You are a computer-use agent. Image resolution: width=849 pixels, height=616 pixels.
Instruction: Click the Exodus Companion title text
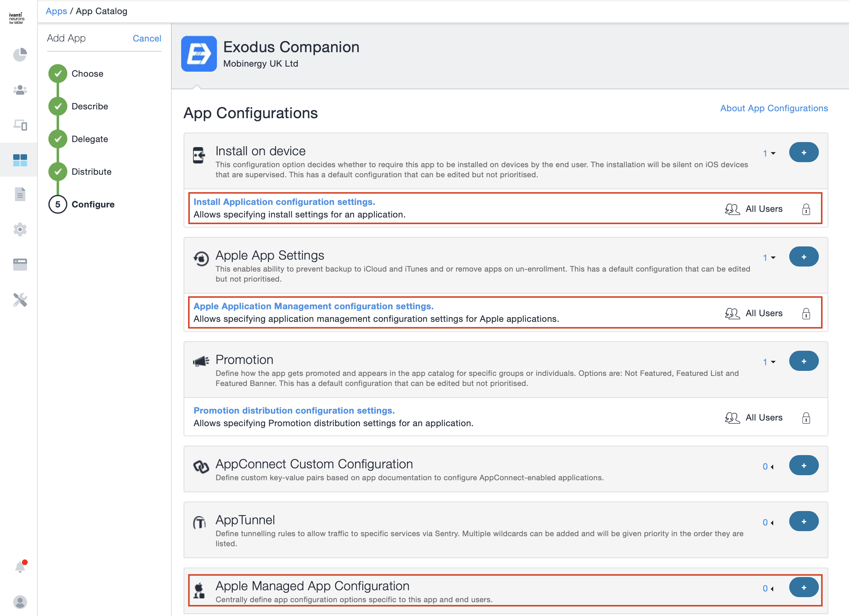coord(291,47)
